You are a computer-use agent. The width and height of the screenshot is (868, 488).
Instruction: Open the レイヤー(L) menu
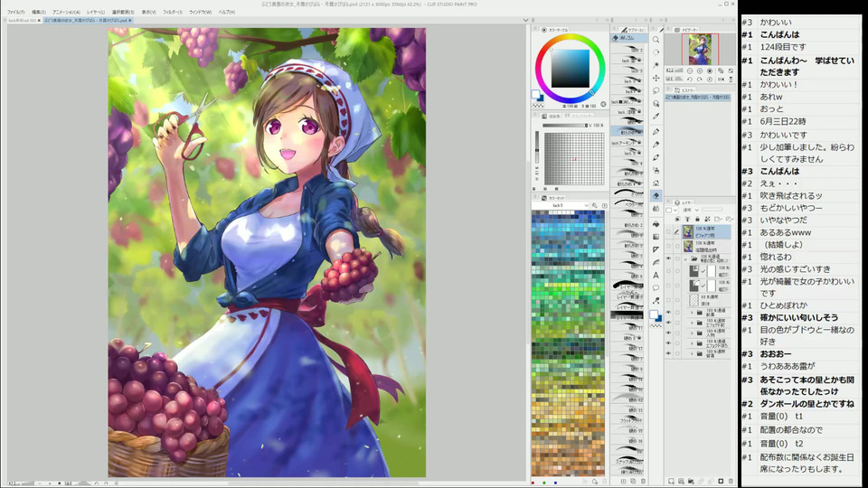96,12
